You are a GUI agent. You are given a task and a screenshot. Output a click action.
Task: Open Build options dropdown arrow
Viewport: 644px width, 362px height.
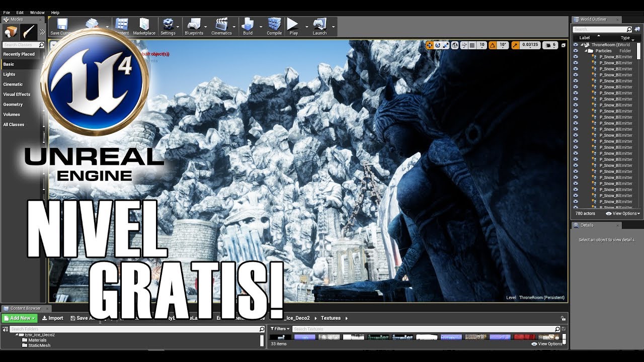tap(261, 27)
